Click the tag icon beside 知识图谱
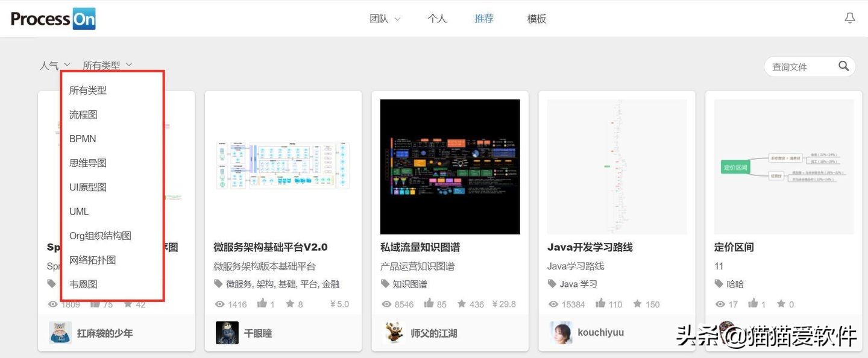Screen dimensions: 868x358 385,284
